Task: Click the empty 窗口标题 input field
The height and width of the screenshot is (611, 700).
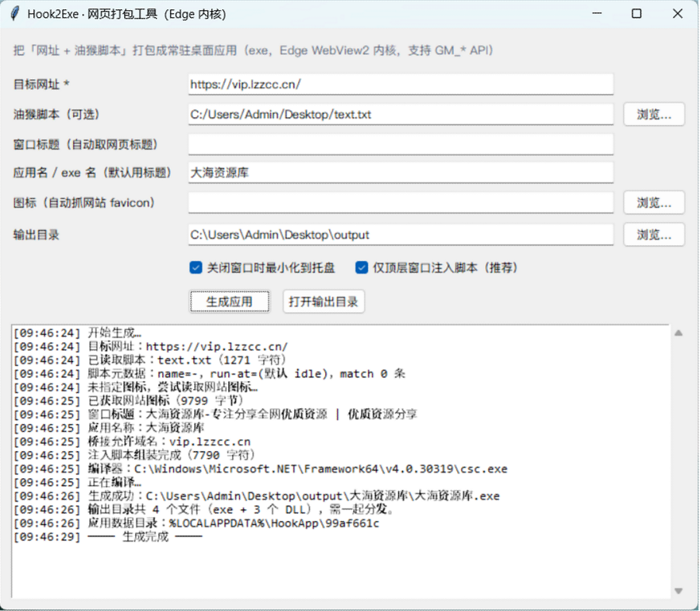Action: (x=401, y=144)
